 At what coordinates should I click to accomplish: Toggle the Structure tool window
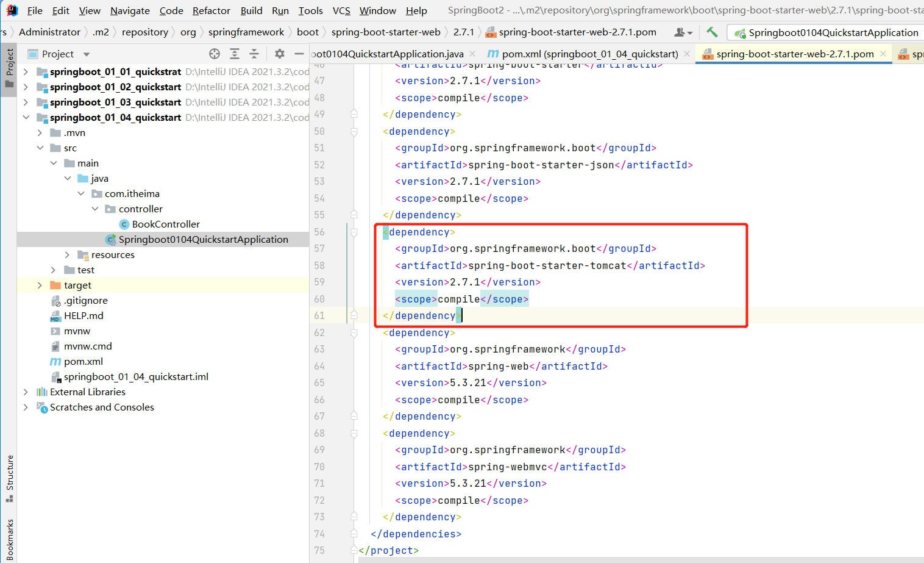9,476
